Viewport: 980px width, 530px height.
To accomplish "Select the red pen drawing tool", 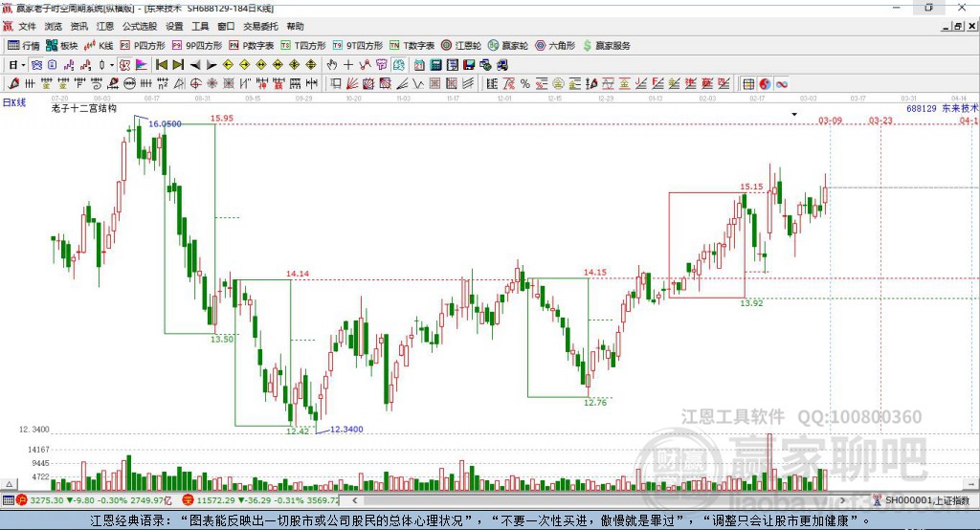I will pos(13,84).
